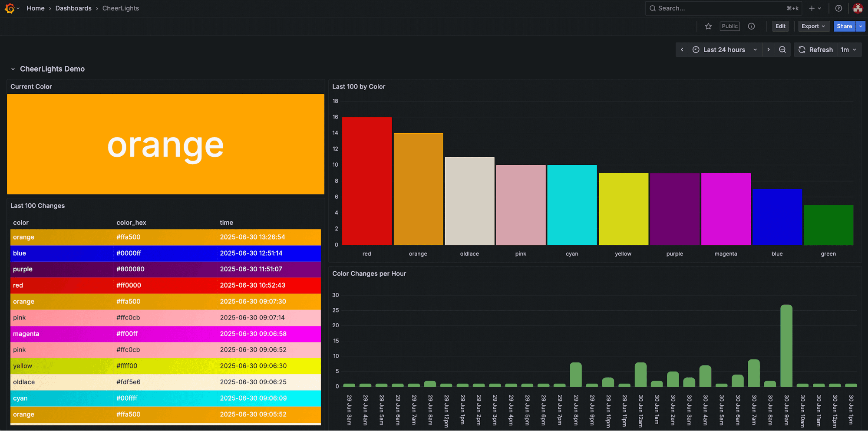
Task: Click the Home breadcrumb
Action: coord(36,8)
